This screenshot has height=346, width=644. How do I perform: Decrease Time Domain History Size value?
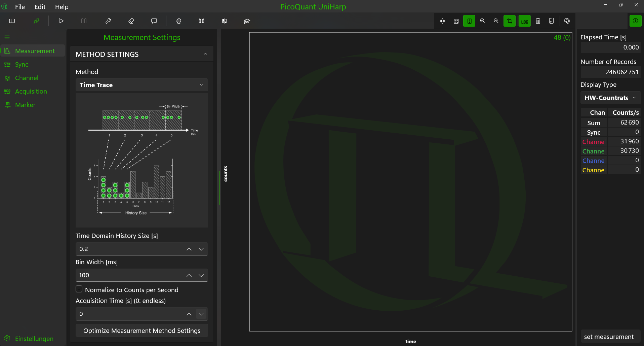(x=201, y=249)
